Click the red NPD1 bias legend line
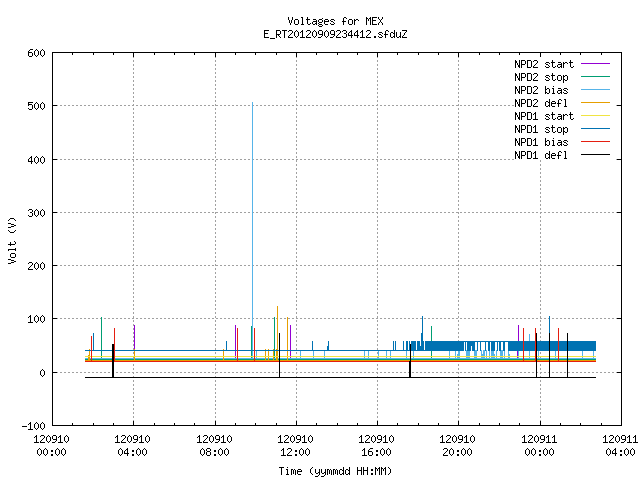 click(x=595, y=142)
